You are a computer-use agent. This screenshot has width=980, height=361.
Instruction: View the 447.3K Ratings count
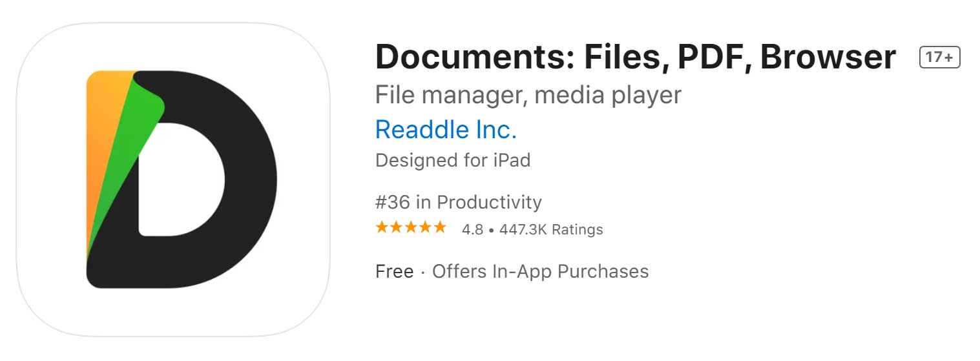point(550,229)
